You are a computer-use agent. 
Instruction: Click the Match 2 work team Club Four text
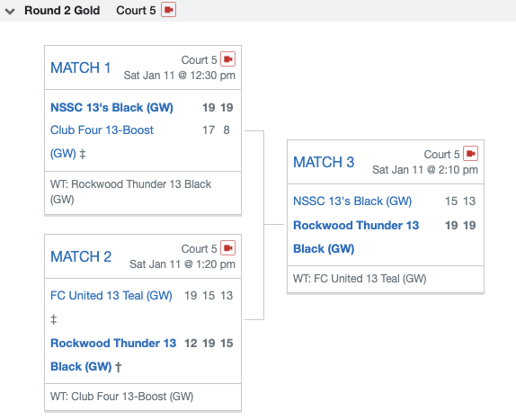coord(121,397)
